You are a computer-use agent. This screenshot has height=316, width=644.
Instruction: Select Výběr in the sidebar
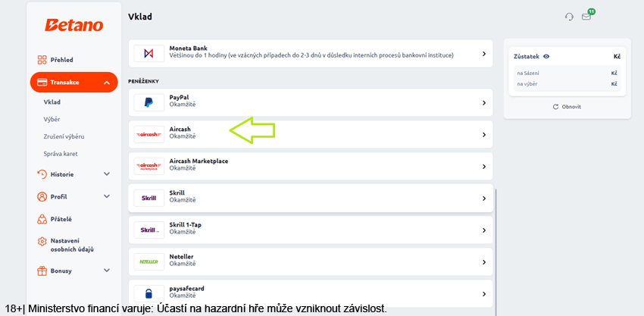click(x=52, y=119)
